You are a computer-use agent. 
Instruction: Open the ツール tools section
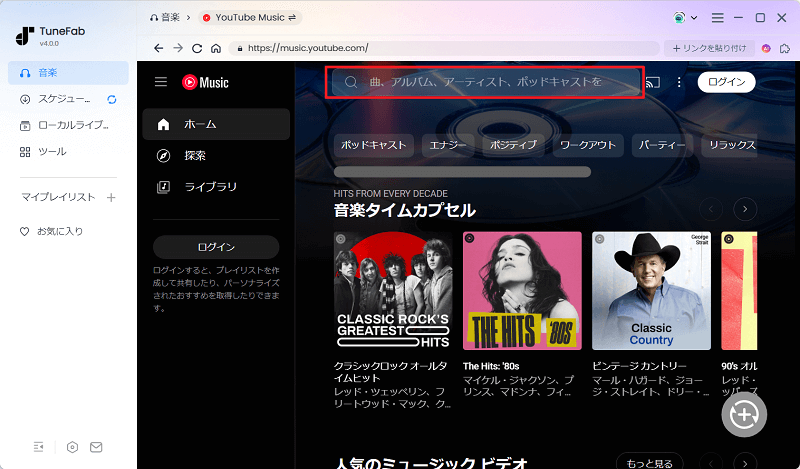43,152
